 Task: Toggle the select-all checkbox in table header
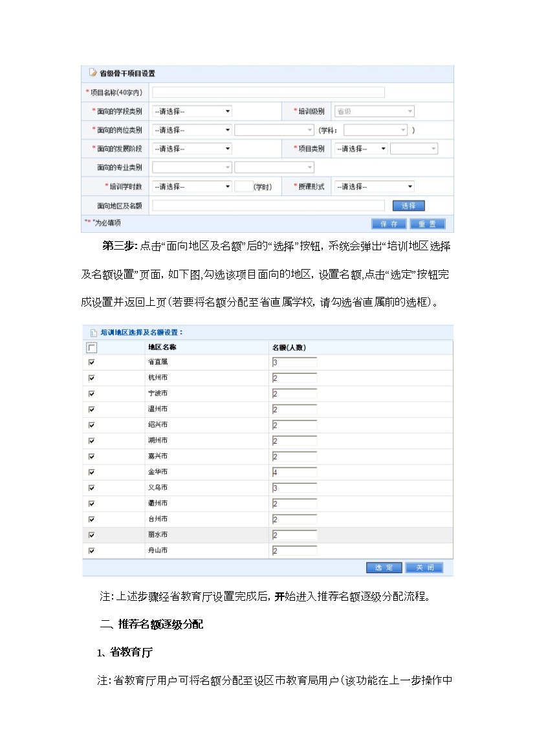coord(91,348)
